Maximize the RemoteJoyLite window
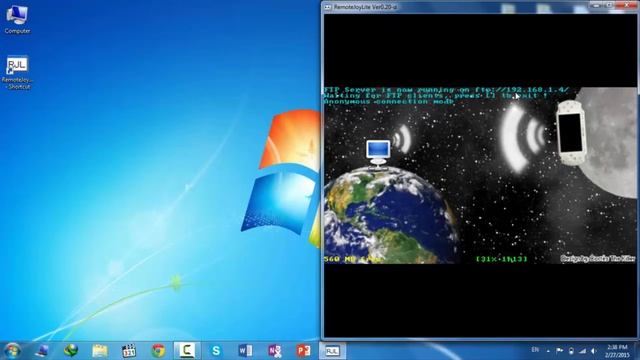 point(610,5)
